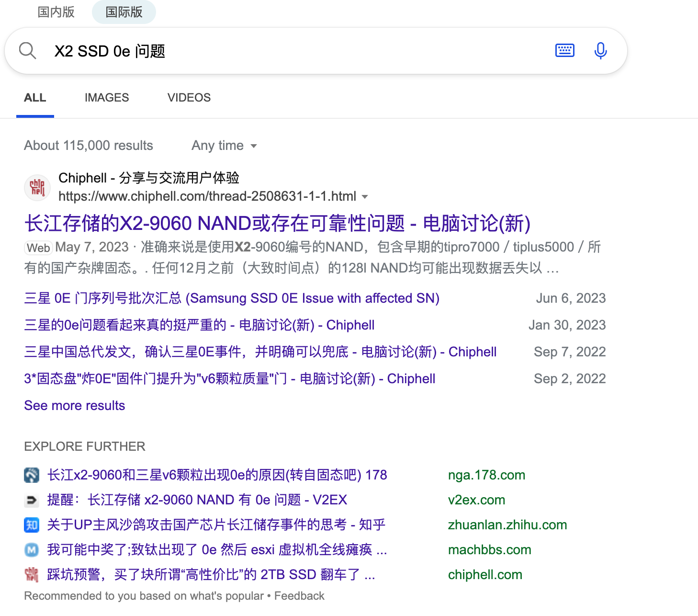698x616 pixels.
Task: Click the Chiphell site favicon
Action: coord(37,187)
